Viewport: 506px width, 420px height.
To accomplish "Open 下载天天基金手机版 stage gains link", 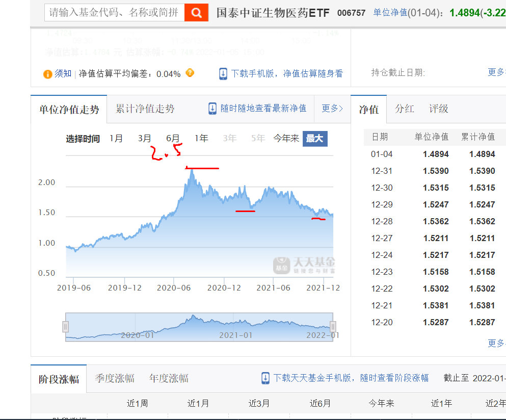I will point(351,378).
